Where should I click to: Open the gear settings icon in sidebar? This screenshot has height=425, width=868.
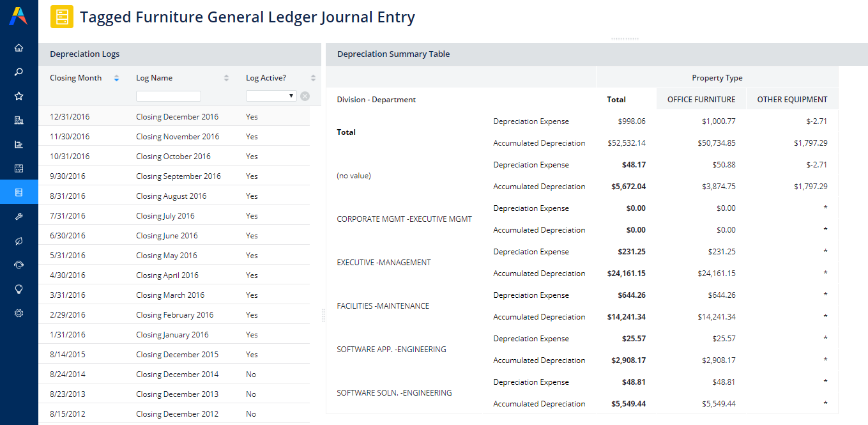[19, 313]
